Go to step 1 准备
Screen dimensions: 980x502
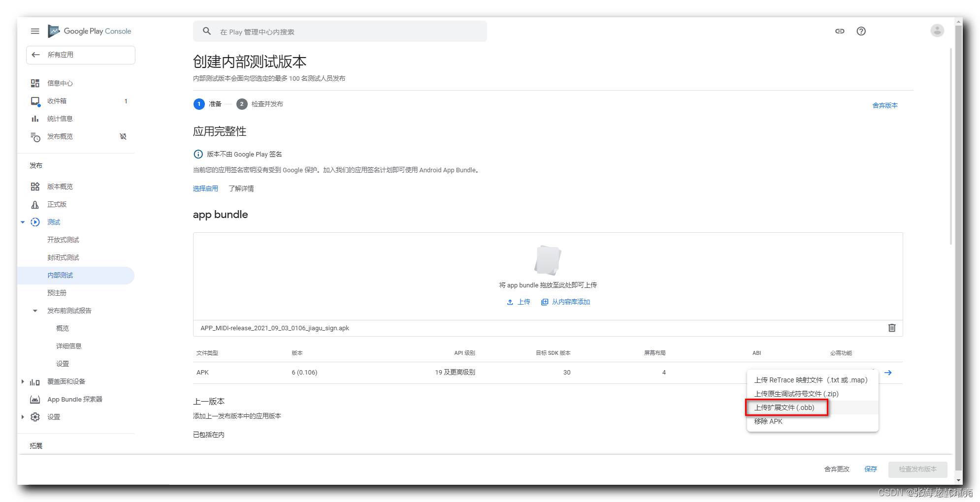208,104
